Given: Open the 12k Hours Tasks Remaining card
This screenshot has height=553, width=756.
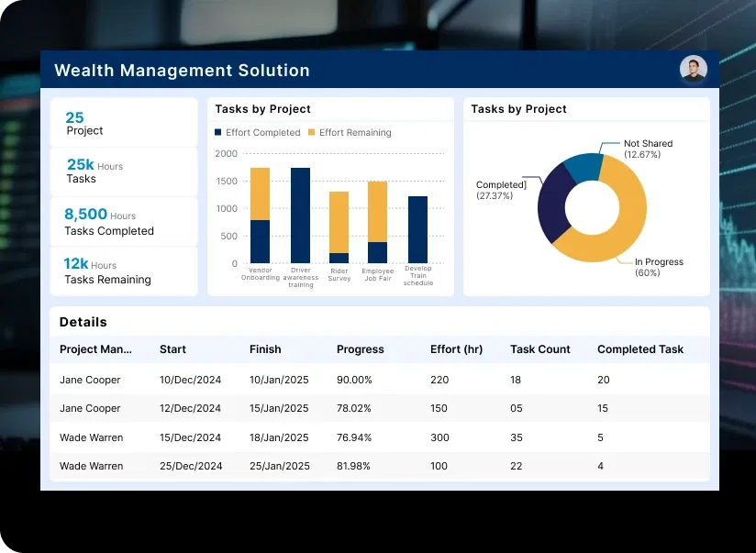Looking at the screenshot, I should pos(123,271).
